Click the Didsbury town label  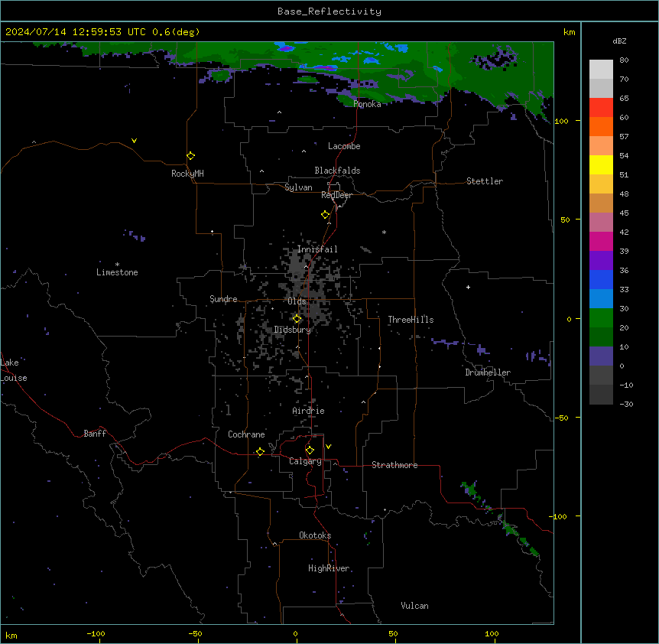(x=292, y=330)
